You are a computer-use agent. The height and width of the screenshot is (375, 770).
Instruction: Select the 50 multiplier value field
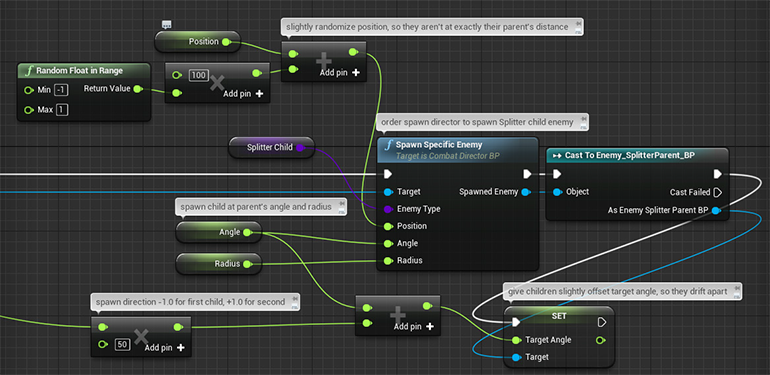coord(123,345)
